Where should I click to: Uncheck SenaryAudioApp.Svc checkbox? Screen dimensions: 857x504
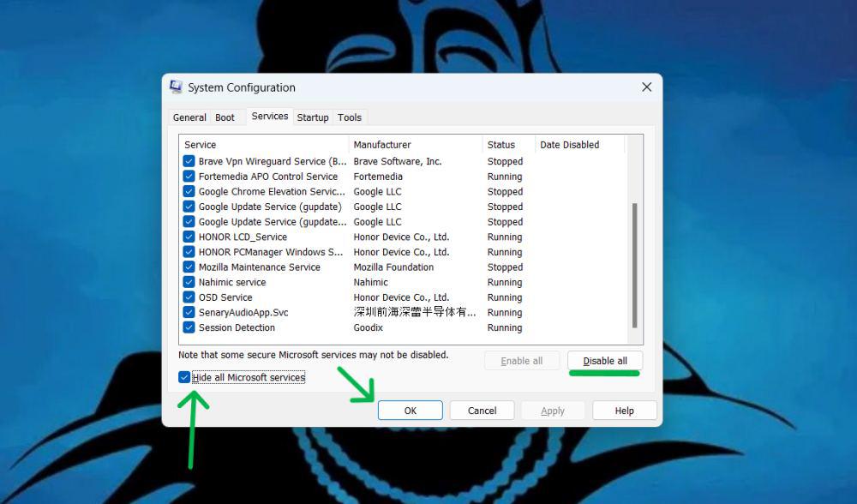[x=189, y=312]
